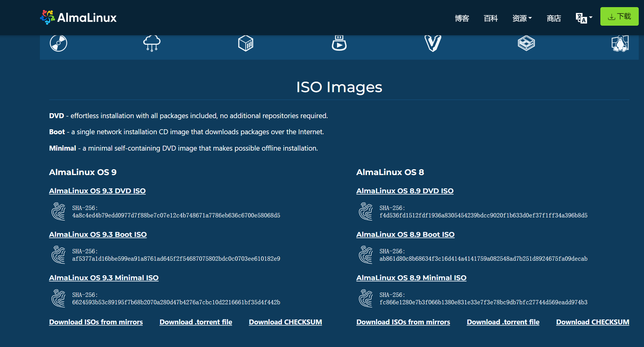Image resolution: width=644 pixels, height=347 pixels.
Task: Open the cloud images icon
Action: pos(152,43)
